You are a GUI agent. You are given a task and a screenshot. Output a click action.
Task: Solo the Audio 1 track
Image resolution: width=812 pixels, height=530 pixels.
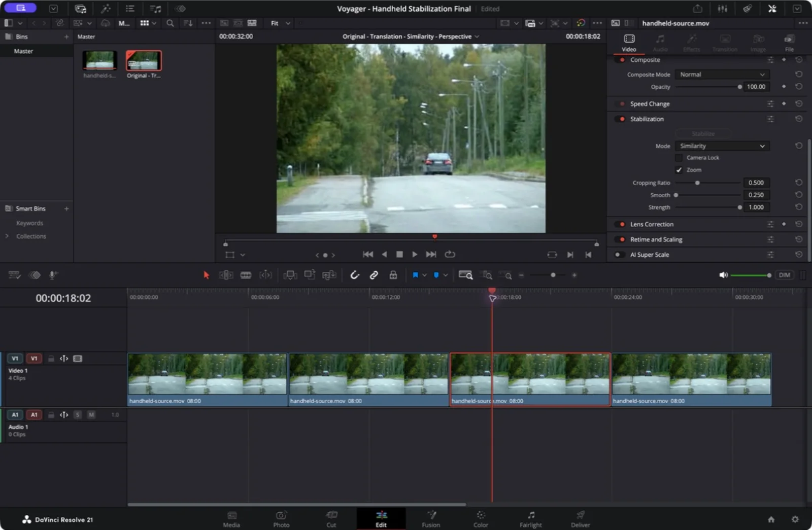click(x=78, y=415)
